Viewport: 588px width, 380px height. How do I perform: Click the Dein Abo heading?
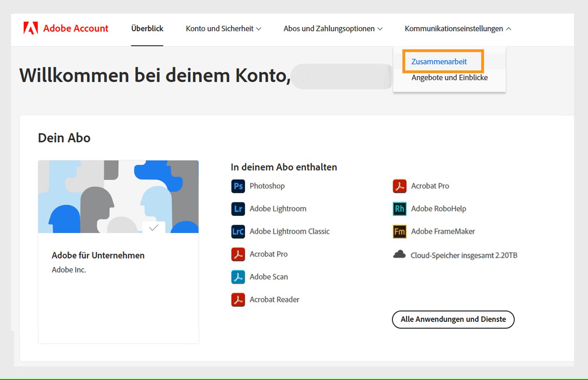pyautogui.click(x=64, y=138)
